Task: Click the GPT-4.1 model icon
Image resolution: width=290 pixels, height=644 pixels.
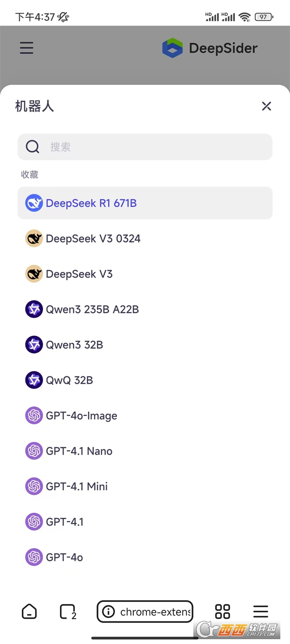Action: tap(34, 522)
